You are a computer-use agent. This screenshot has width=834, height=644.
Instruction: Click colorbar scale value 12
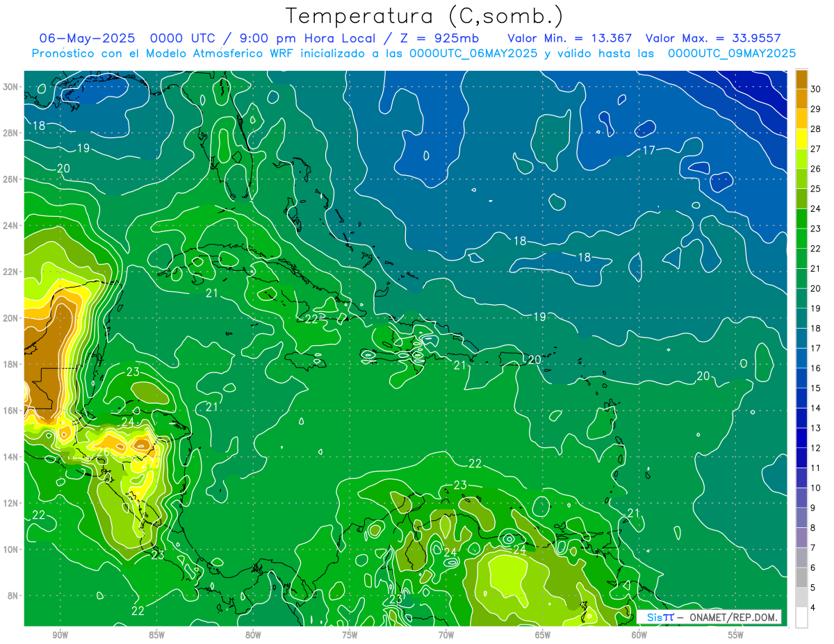tap(816, 448)
